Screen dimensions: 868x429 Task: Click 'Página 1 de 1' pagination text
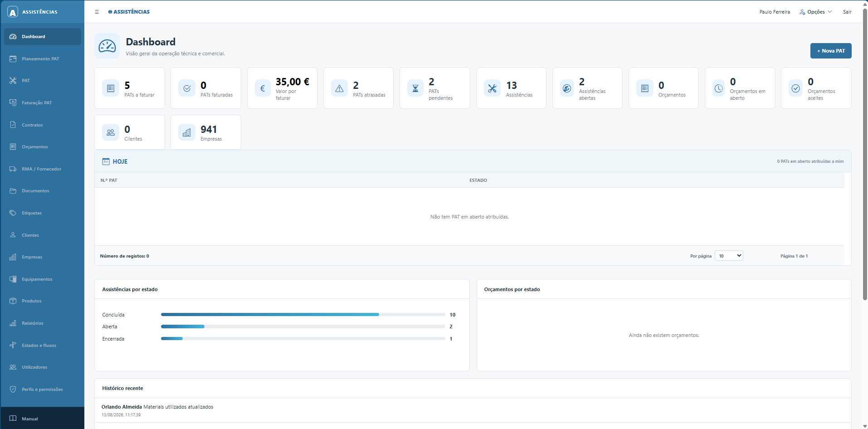click(x=794, y=256)
